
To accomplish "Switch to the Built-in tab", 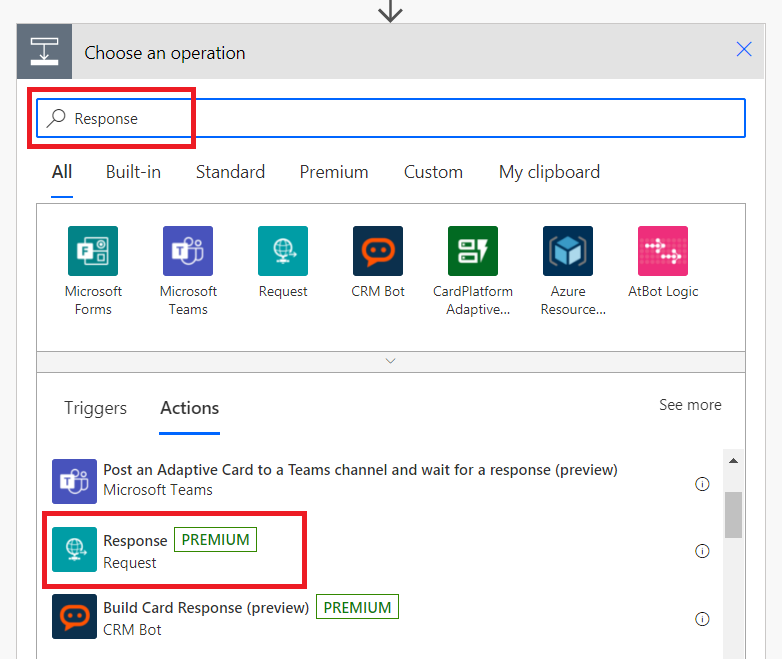I will [x=133, y=172].
